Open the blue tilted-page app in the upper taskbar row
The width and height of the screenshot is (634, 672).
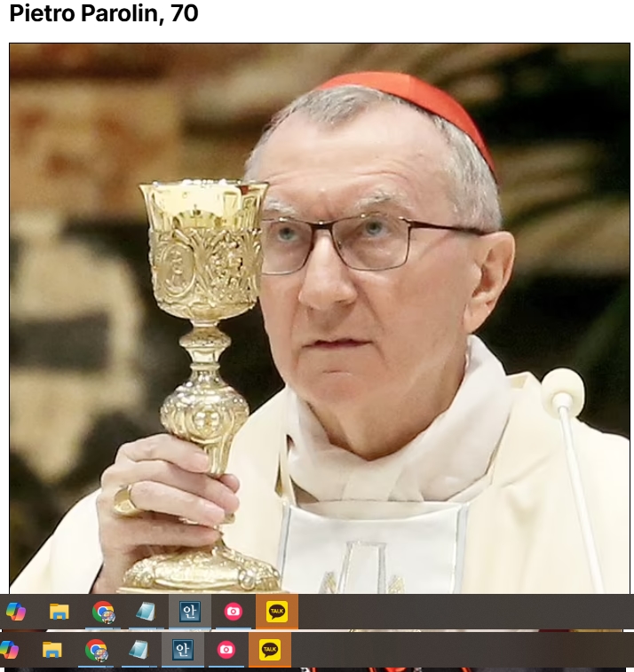tap(147, 612)
